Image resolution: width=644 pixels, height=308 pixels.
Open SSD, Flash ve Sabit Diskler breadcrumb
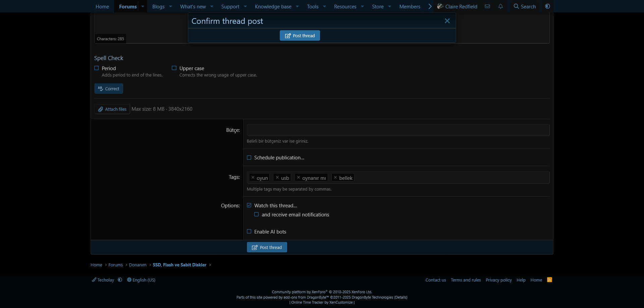tap(179, 265)
